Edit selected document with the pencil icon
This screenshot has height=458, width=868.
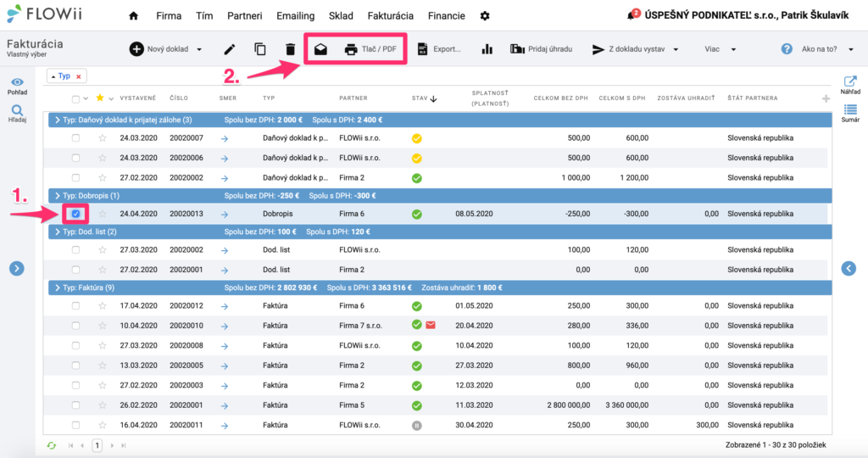coord(229,49)
